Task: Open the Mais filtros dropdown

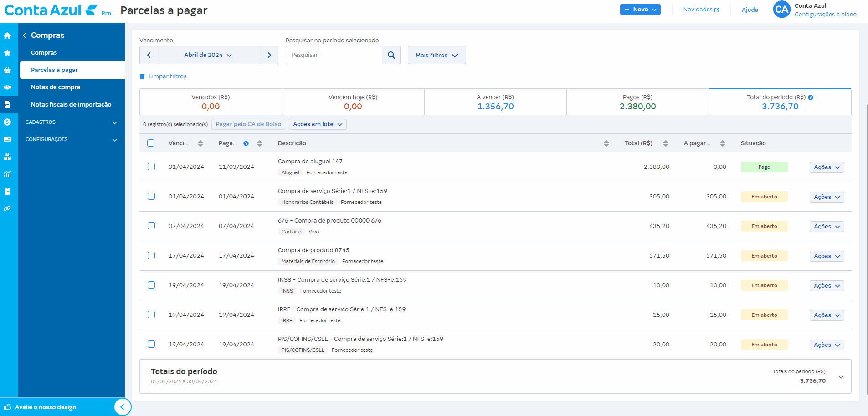Action: point(437,55)
